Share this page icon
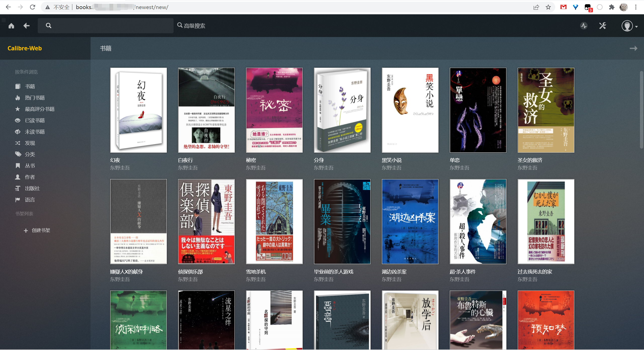644x350 pixels. click(x=536, y=7)
